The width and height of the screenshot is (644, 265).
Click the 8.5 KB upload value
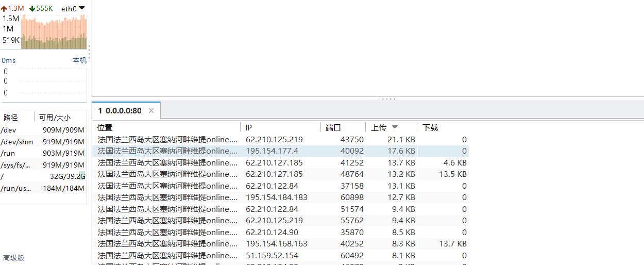[x=403, y=232]
